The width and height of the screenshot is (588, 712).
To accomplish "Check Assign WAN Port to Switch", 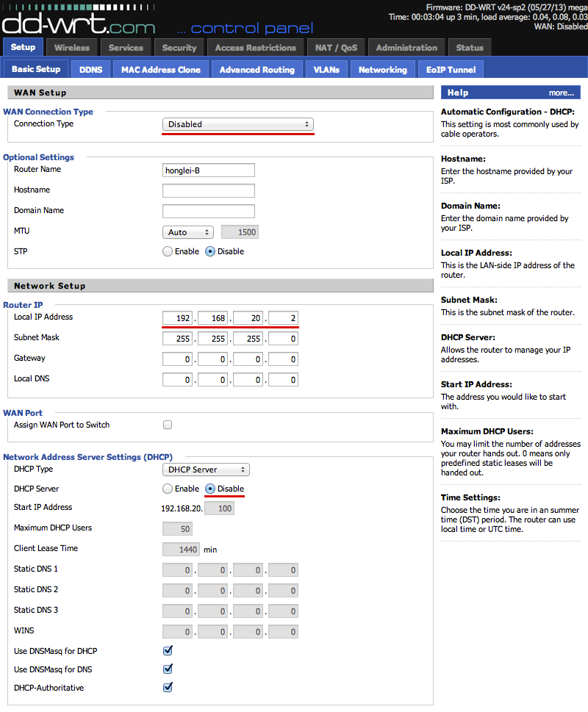I will point(168,425).
